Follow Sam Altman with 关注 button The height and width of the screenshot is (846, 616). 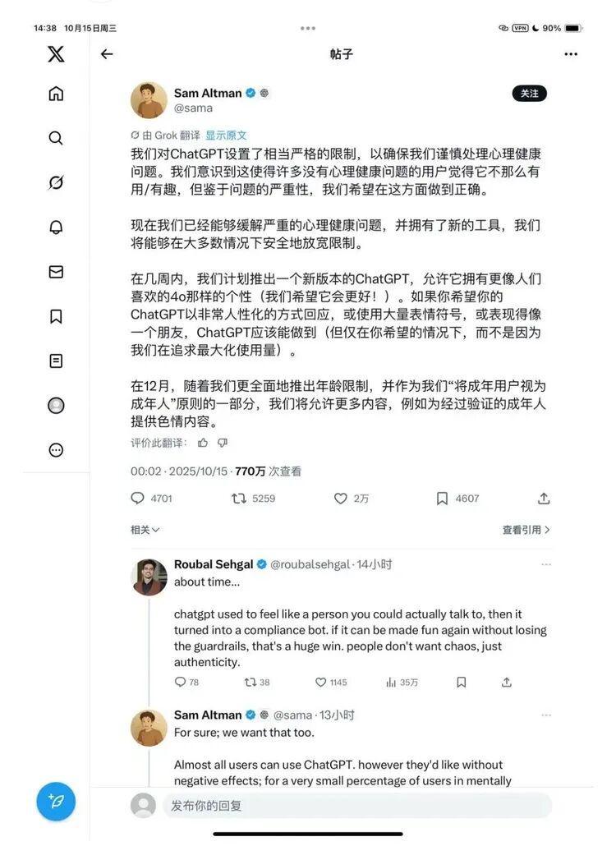tap(529, 94)
